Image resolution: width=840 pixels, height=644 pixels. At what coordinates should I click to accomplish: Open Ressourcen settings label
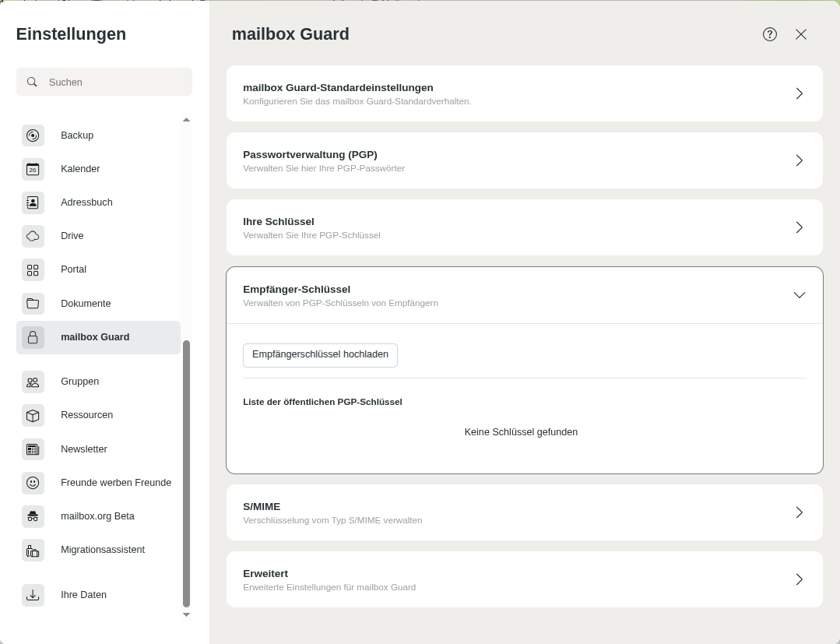click(x=86, y=415)
